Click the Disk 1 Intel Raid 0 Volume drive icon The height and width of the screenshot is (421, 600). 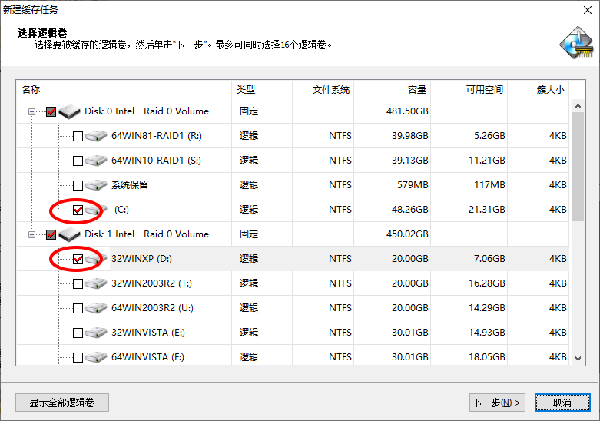point(69,234)
